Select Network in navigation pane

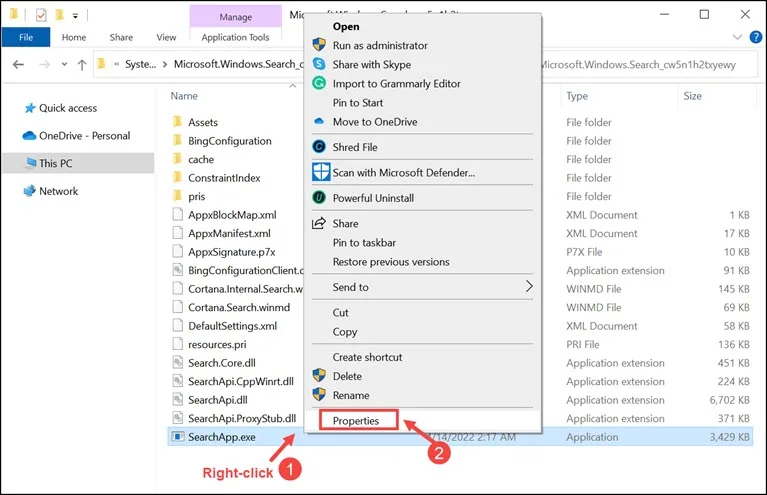coord(58,191)
